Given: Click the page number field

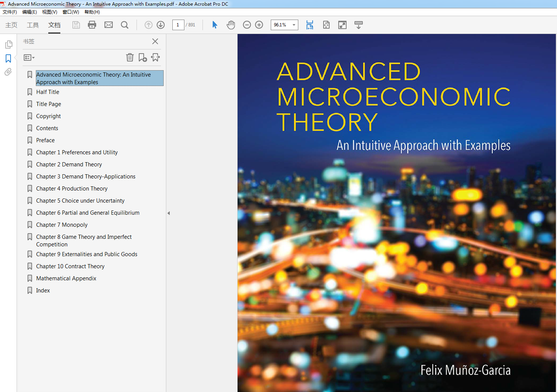Looking at the screenshot, I should [178, 25].
